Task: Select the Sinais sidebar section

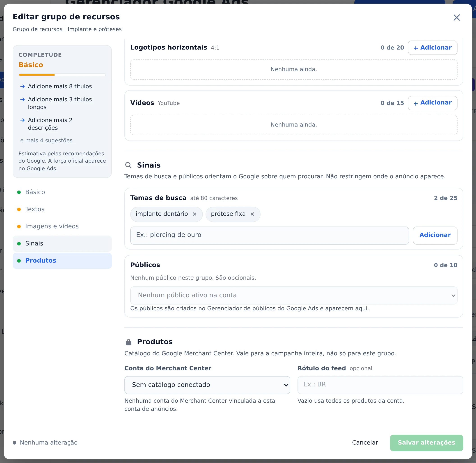Action: [x=62, y=243]
